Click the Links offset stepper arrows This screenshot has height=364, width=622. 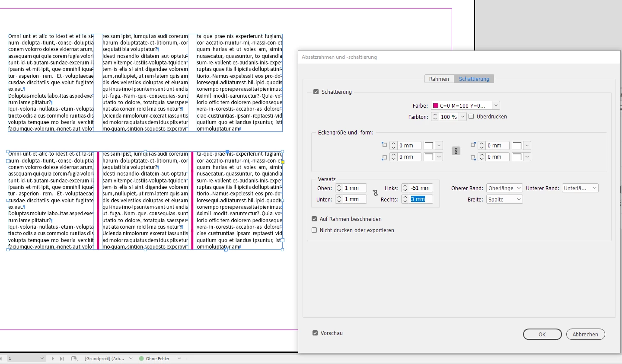pos(405,188)
